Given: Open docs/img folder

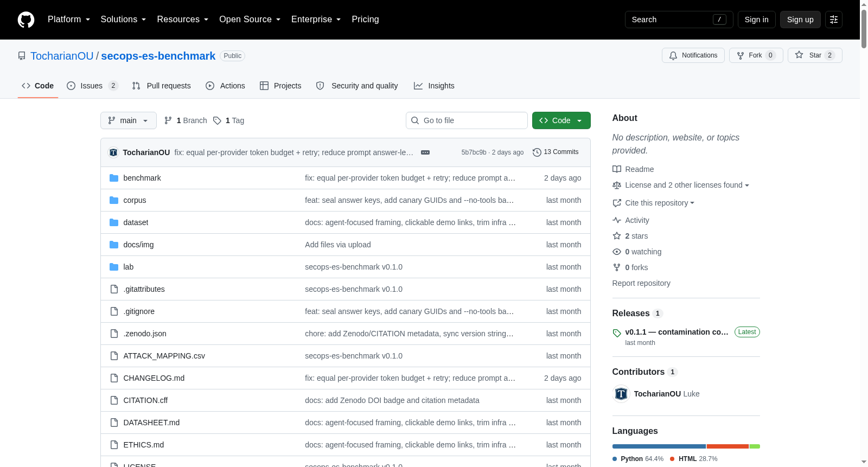Looking at the screenshot, I should 138,245.
